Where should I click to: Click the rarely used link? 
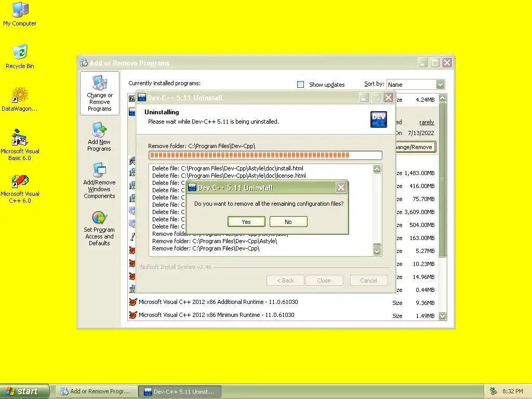point(427,122)
